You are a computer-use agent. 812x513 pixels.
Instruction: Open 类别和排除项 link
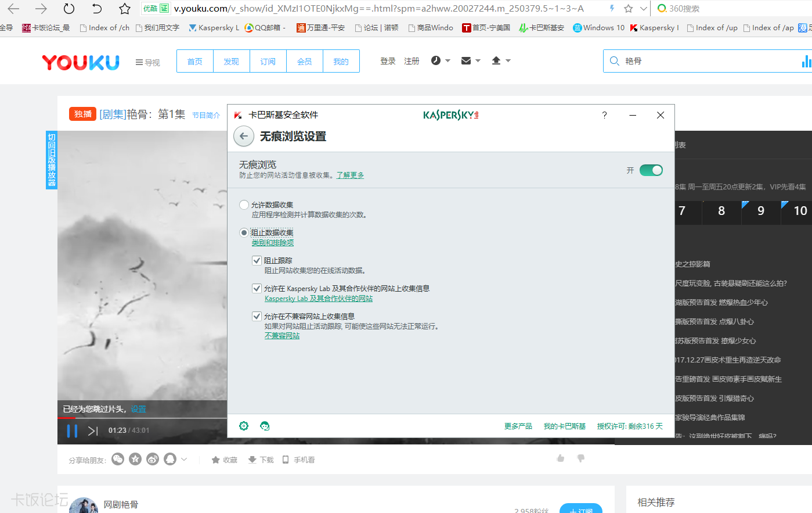coord(273,243)
